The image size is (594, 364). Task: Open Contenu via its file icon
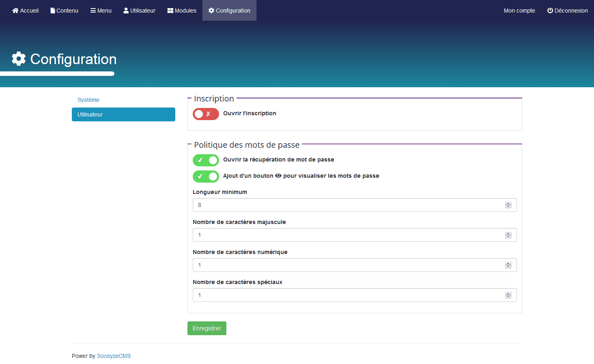[x=53, y=11]
